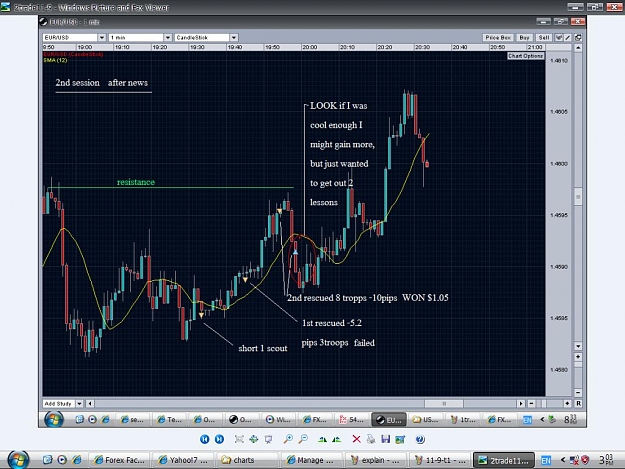Launch Windows Media Player from bottom quick launch

pos(62,460)
